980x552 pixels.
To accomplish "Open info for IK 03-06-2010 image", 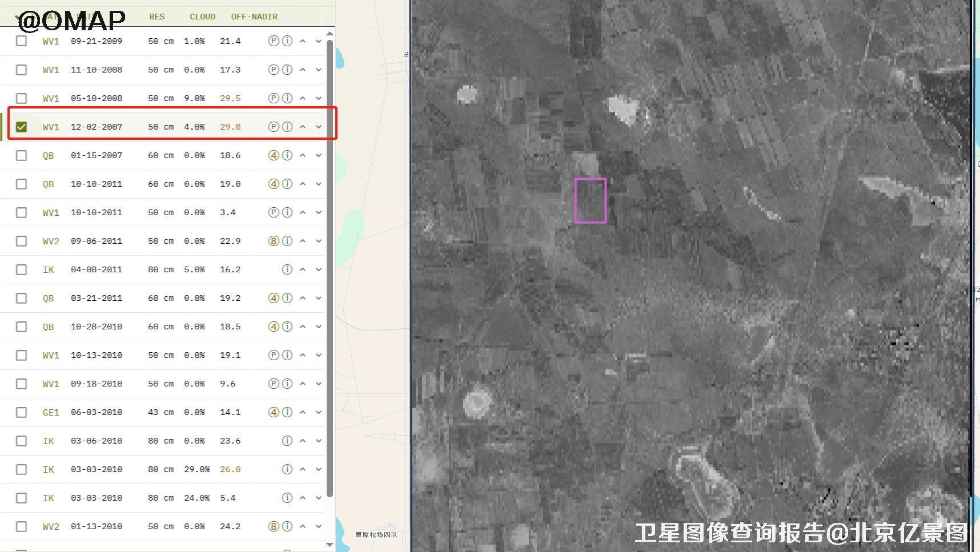I will tap(287, 441).
